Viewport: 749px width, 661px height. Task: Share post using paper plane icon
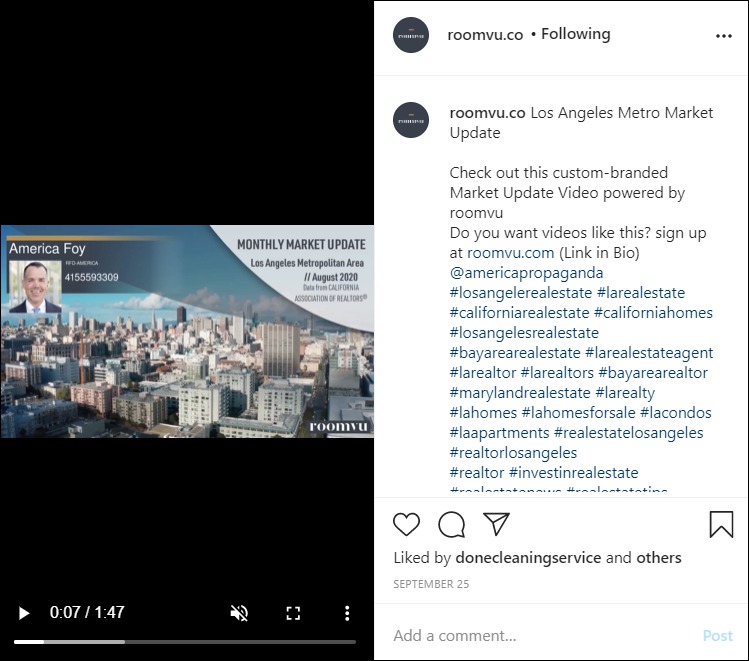pos(497,524)
